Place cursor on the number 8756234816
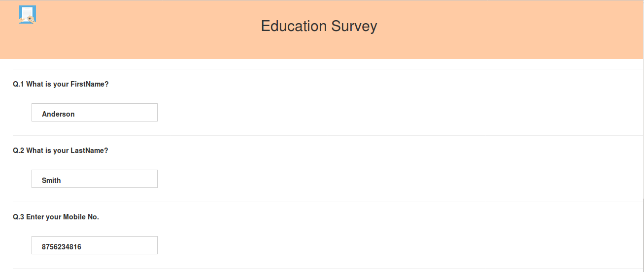Screen dimensions: 644x272 [x=62, y=247]
